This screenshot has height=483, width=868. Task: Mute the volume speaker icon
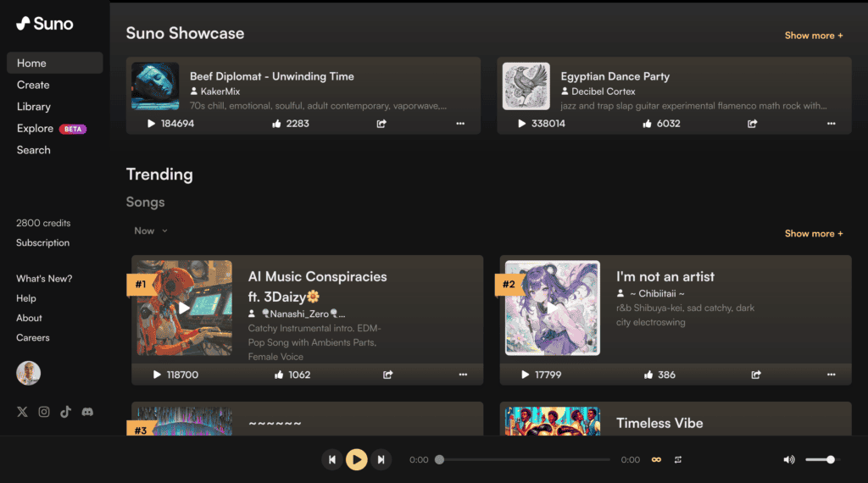(x=789, y=460)
